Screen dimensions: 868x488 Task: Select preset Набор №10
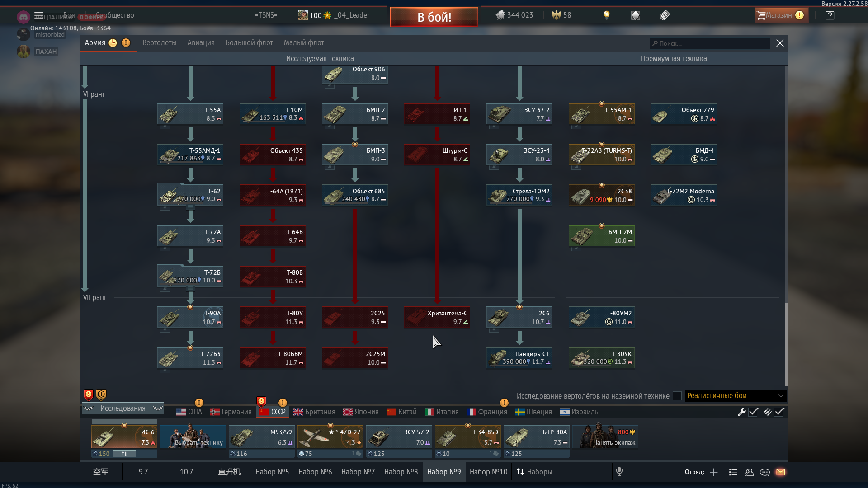click(x=489, y=472)
